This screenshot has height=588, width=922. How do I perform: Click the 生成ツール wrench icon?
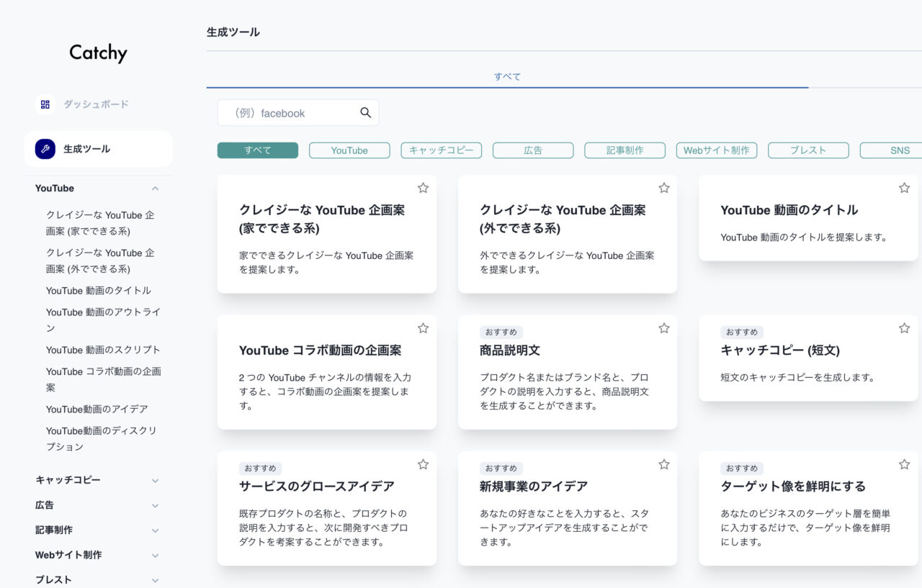(x=45, y=149)
